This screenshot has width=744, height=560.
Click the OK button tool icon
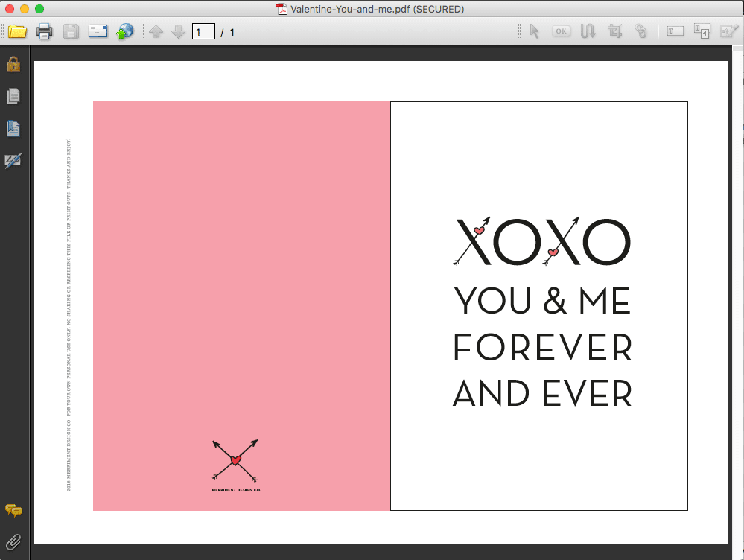[x=561, y=32]
